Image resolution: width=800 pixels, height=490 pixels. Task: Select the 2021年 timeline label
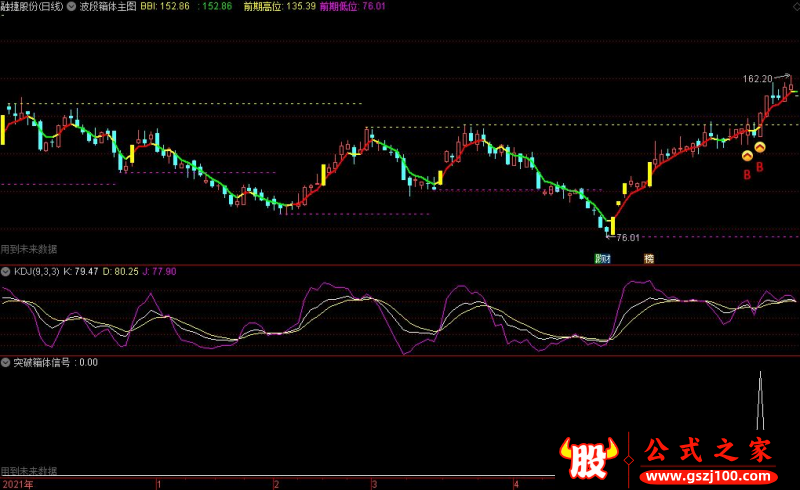point(18,484)
